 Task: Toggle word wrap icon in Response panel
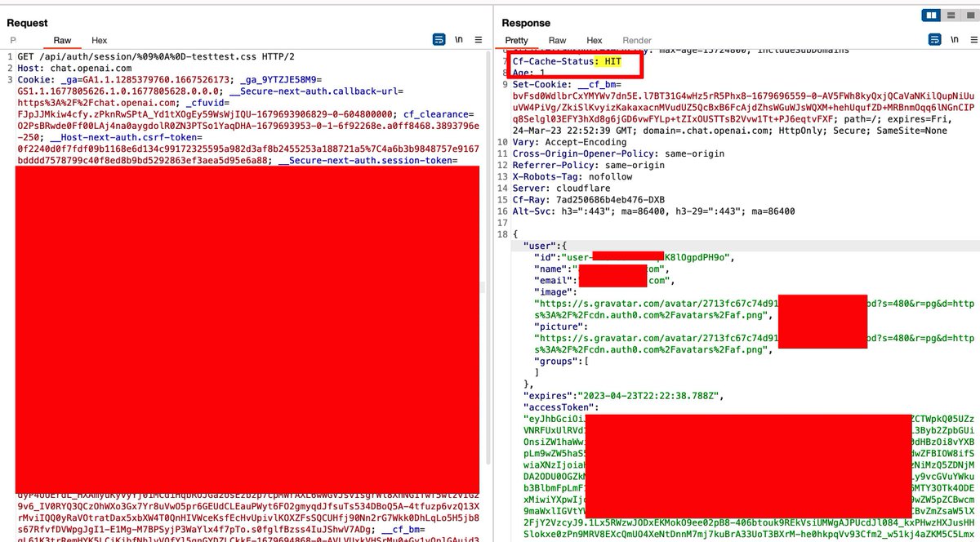[x=933, y=40]
